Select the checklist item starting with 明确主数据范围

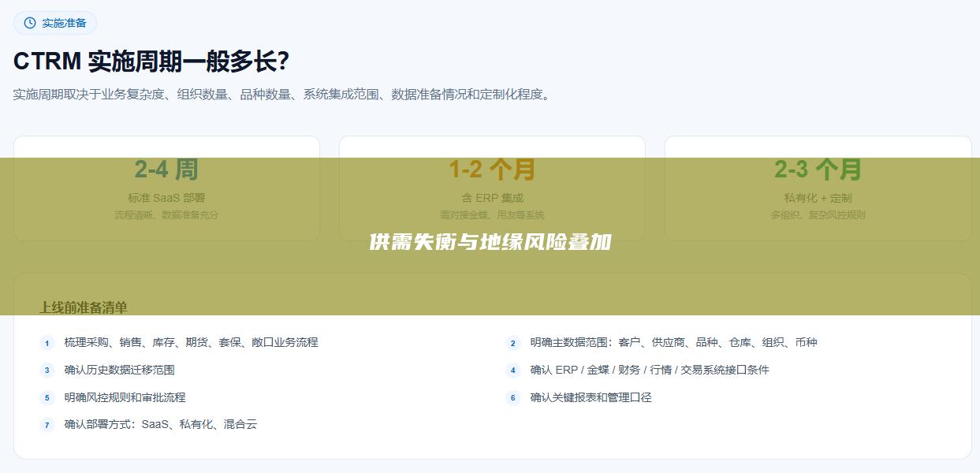pyautogui.click(x=674, y=342)
